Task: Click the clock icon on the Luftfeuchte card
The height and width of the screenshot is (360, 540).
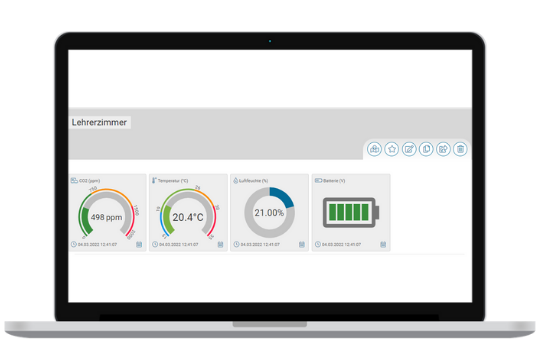Action: pos(236,244)
